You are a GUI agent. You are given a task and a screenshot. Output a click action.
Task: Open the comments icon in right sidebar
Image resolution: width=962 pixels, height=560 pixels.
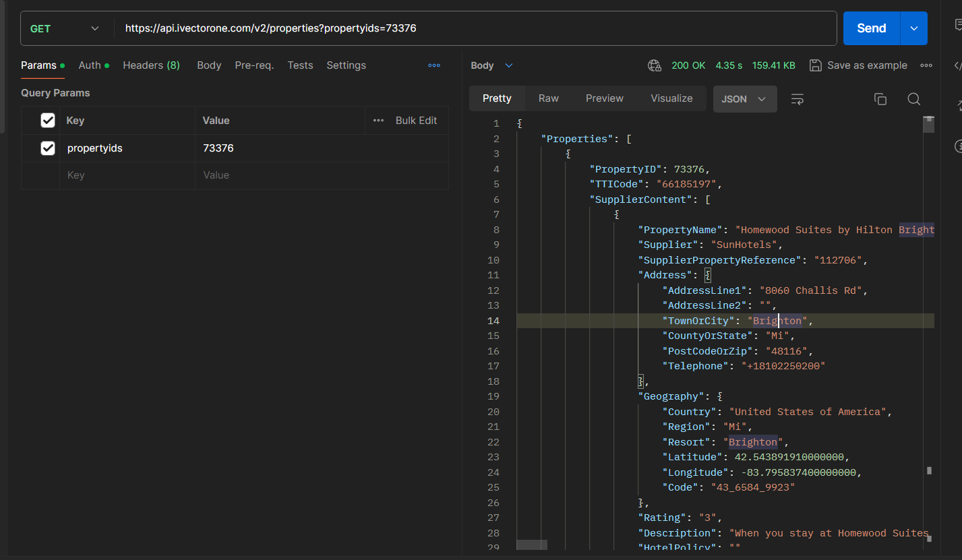[x=958, y=25]
